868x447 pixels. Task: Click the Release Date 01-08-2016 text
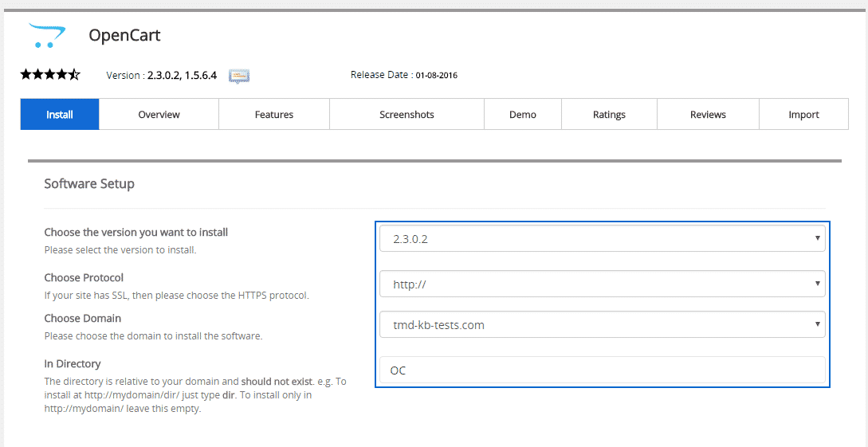pyautogui.click(x=404, y=75)
